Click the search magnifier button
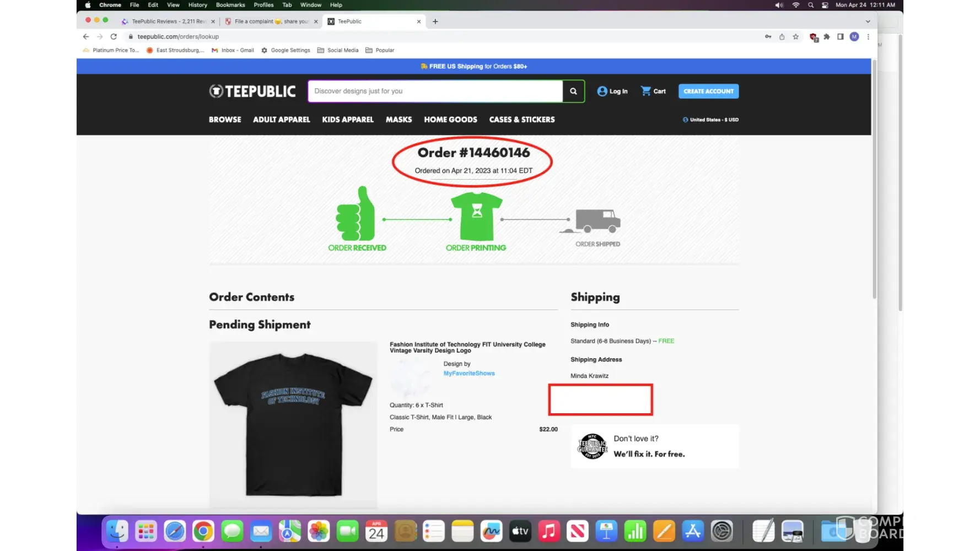 click(573, 91)
